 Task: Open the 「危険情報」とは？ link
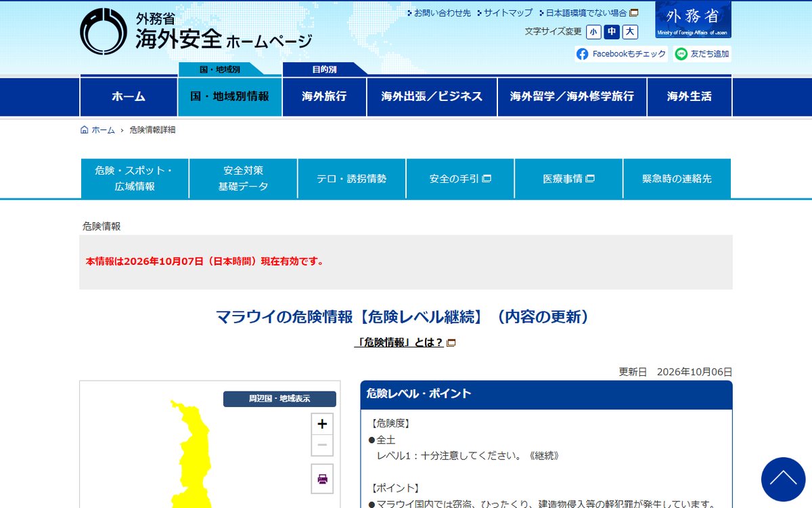(x=399, y=343)
